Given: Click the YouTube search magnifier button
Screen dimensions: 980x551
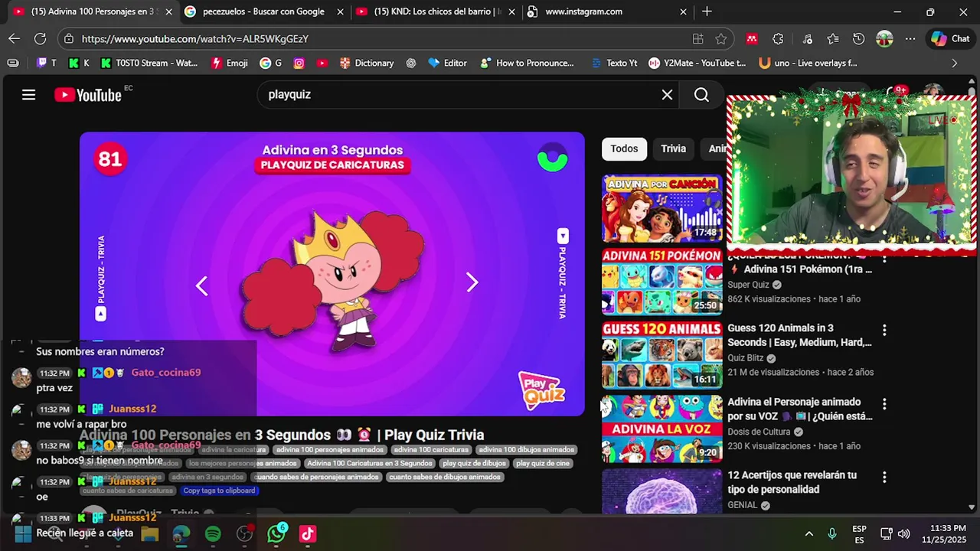Looking at the screenshot, I should (701, 95).
